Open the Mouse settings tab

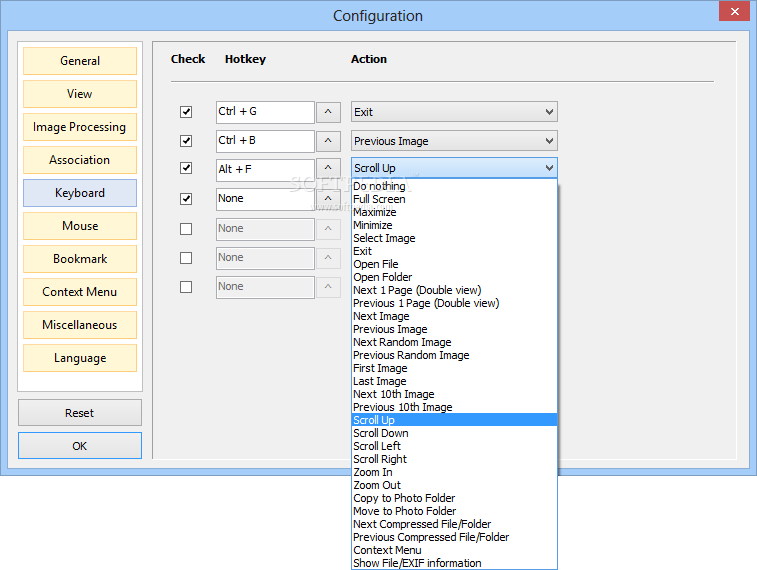[x=80, y=226]
